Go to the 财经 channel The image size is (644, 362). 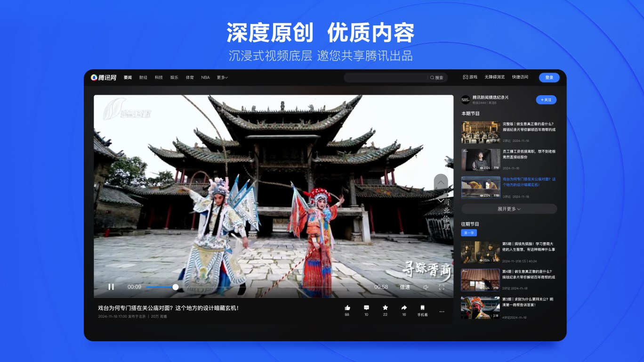click(143, 77)
